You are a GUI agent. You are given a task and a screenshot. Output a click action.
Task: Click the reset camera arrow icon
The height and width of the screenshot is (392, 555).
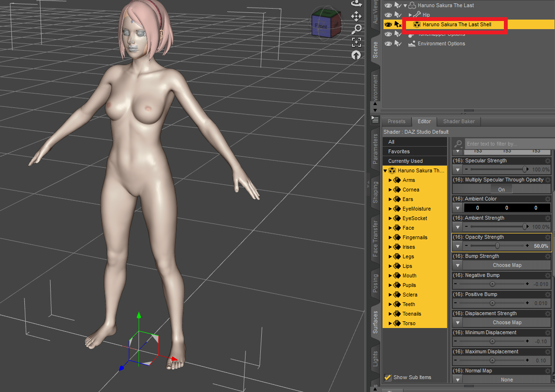(356, 55)
